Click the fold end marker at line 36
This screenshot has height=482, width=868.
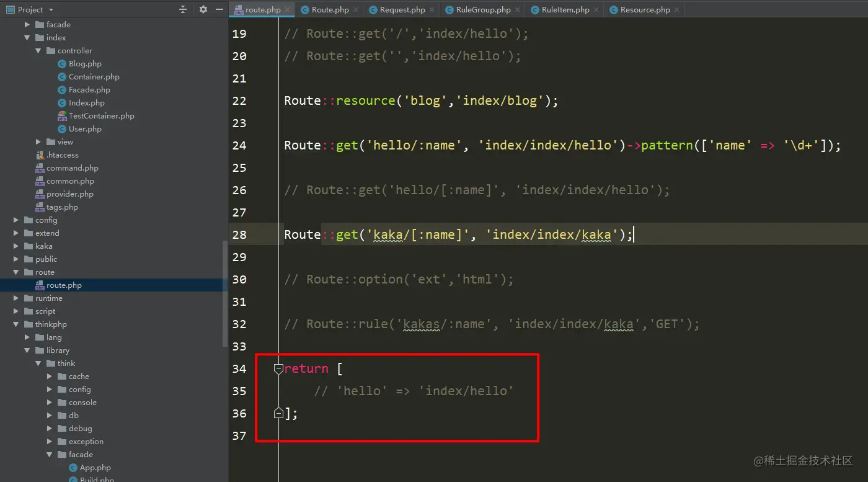pos(278,413)
